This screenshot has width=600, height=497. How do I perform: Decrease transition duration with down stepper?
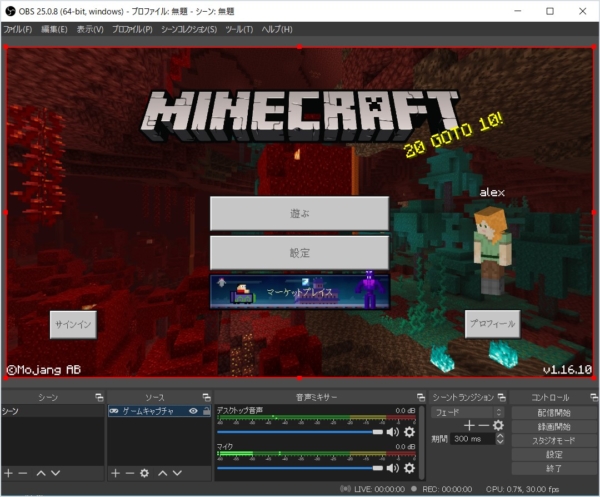(x=500, y=442)
